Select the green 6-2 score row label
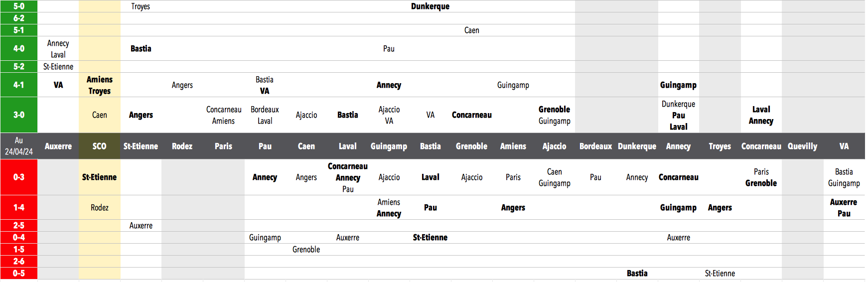Viewport: 868px width, 282px height. [18, 18]
